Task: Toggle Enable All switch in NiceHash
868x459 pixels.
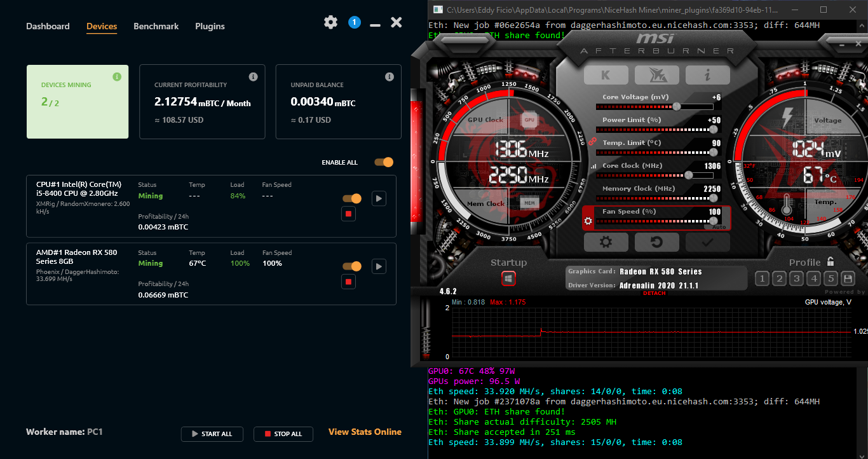Action: pos(384,162)
